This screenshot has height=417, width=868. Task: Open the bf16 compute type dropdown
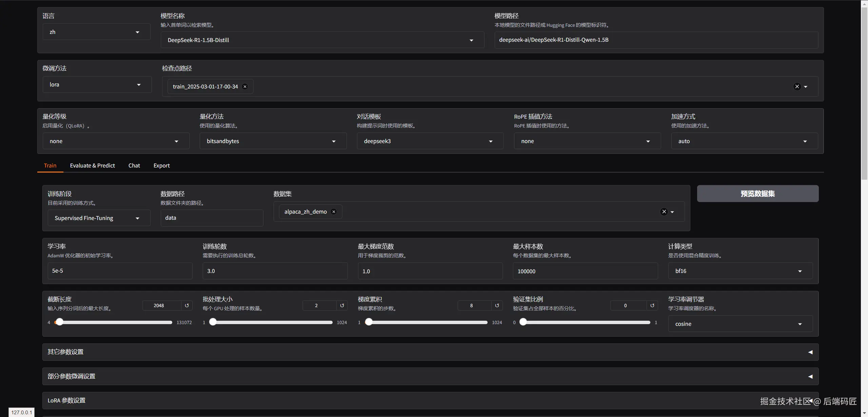pyautogui.click(x=740, y=271)
